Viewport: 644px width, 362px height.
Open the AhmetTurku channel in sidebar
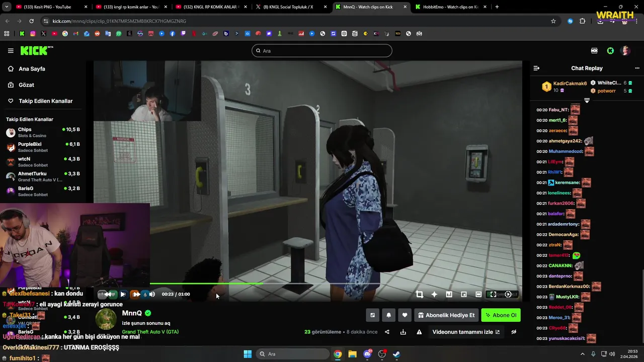click(x=43, y=176)
